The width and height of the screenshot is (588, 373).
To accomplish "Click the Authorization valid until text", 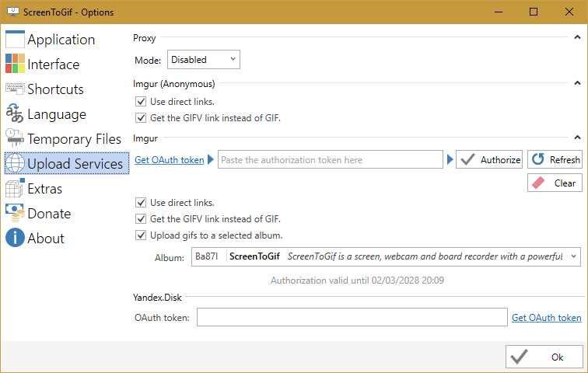I will click(x=357, y=281).
